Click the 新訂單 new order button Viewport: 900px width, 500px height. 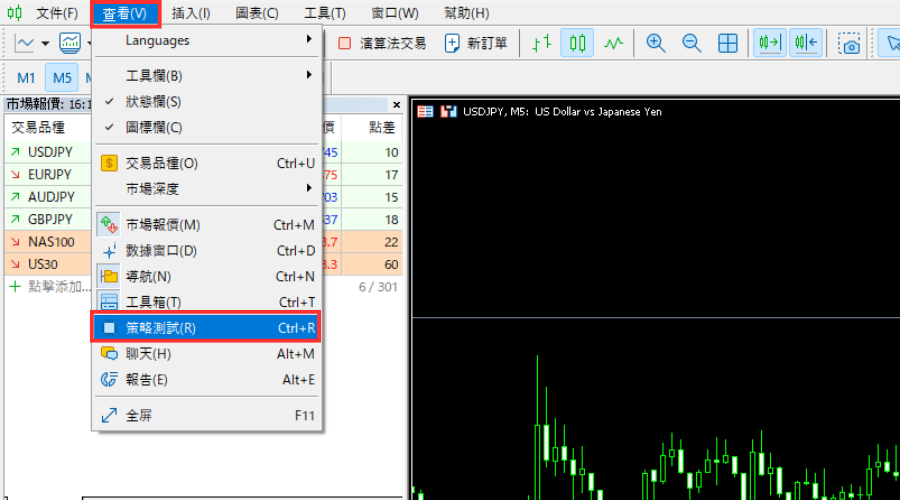[476, 43]
